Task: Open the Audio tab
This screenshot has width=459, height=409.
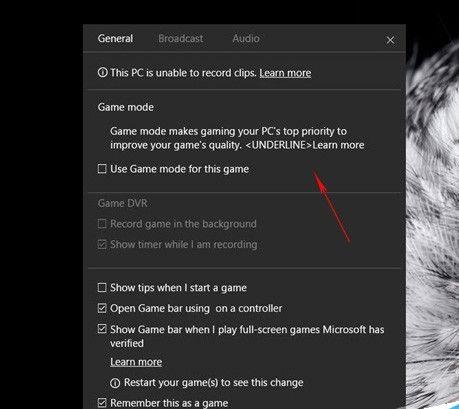Action: (246, 39)
